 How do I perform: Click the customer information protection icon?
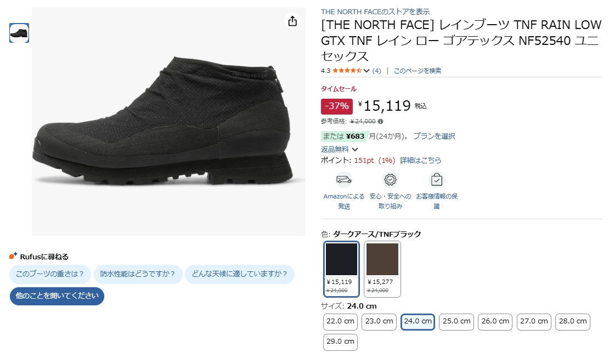(436, 179)
